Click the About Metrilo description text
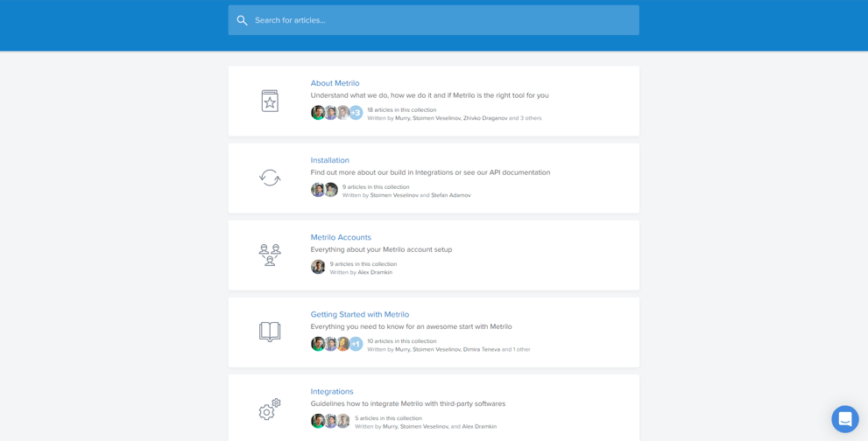 tap(429, 95)
